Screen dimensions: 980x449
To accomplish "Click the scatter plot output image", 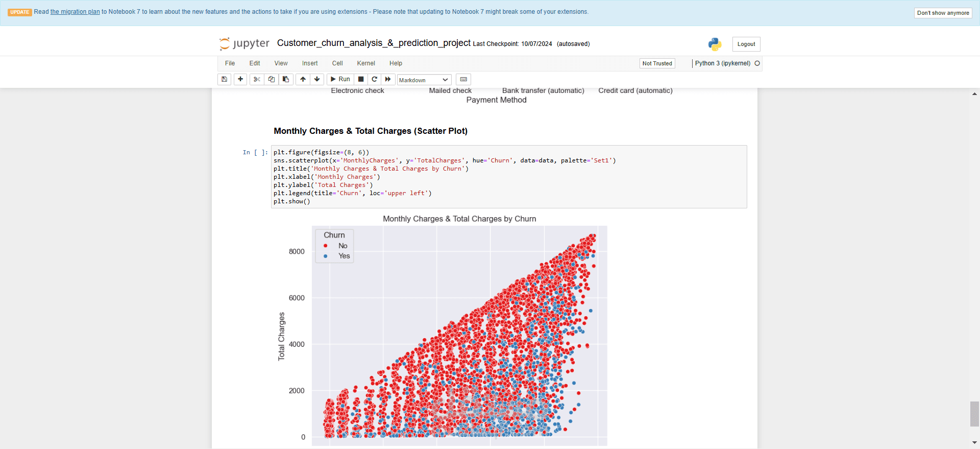I will click(442, 331).
